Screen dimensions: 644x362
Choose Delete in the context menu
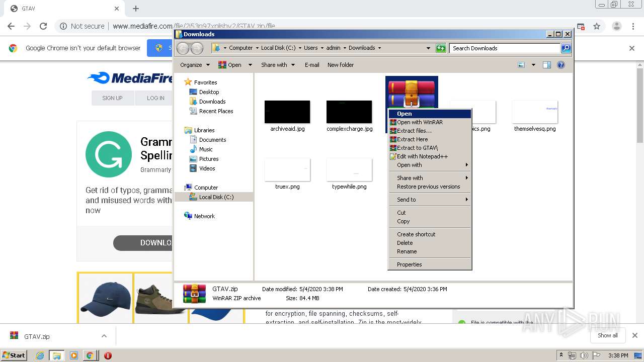pyautogui.click(x=430, y=243)
